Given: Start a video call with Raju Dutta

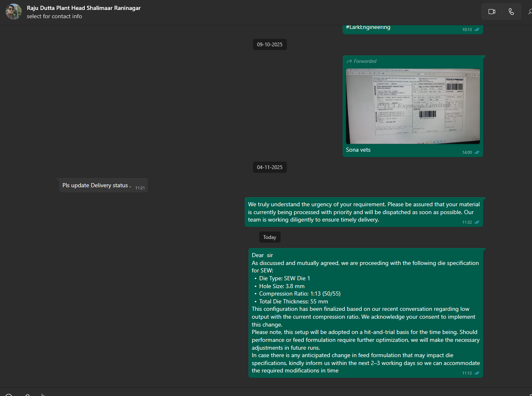Looking at the screenshot, I should click(491, 12).
